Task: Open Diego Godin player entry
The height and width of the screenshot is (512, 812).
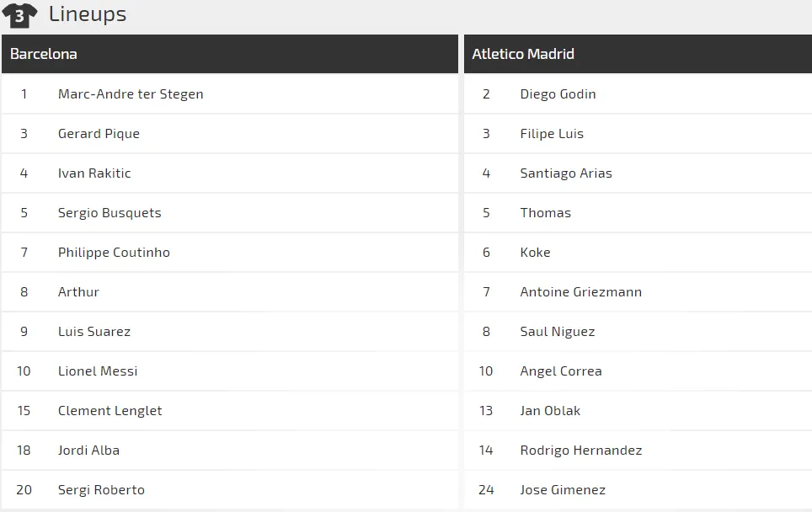Action: coord(558,94)
